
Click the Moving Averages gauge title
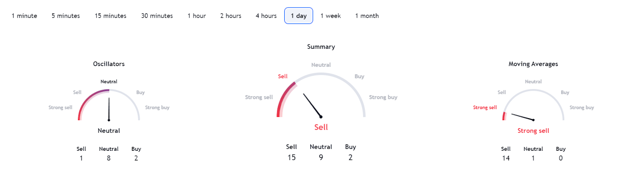[x=533, y=64]
